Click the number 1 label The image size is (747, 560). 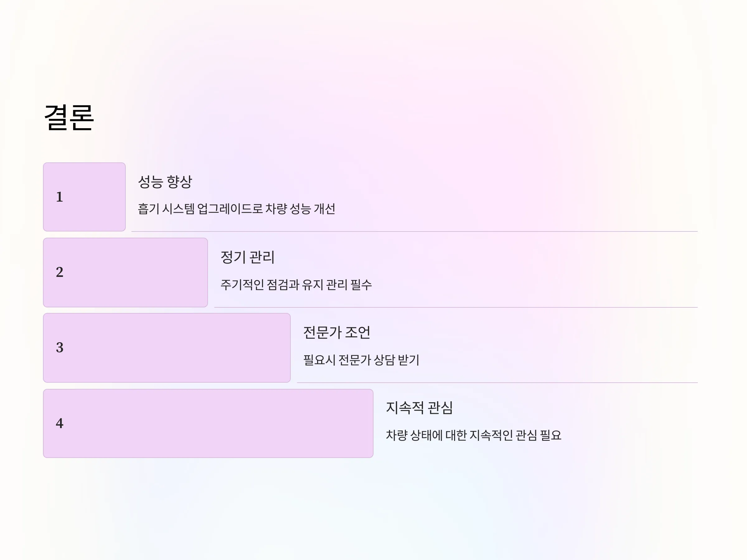(x=59, y=197)
